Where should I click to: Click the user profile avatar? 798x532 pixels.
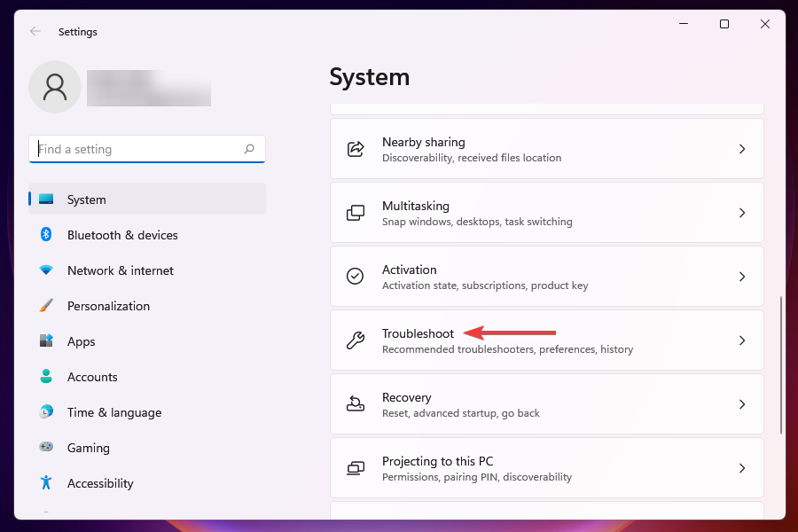(x=55, y=87)
